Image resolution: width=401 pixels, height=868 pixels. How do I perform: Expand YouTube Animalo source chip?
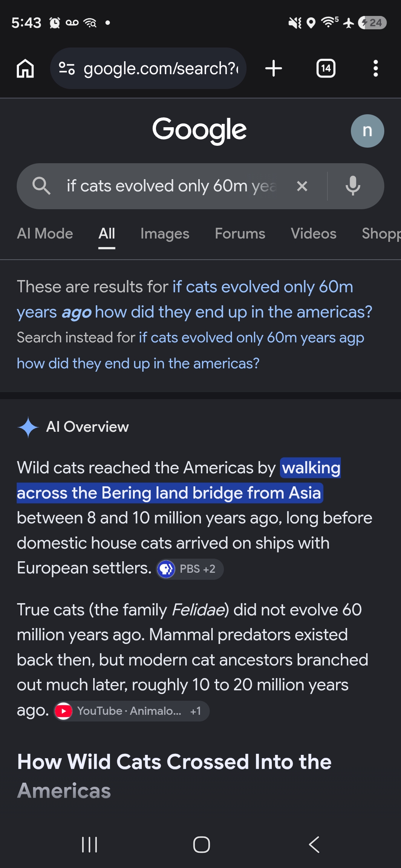[x=131, y=711]
